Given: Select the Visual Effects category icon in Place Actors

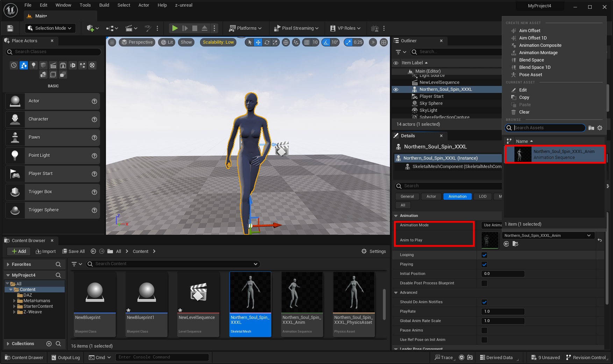Looking at the screenshot, I should (x=83, y=65).
